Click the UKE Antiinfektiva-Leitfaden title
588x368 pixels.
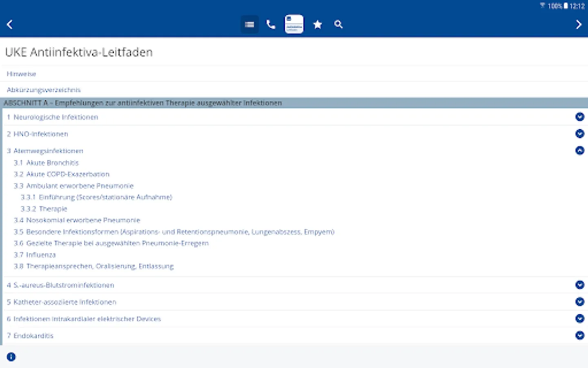79,52
